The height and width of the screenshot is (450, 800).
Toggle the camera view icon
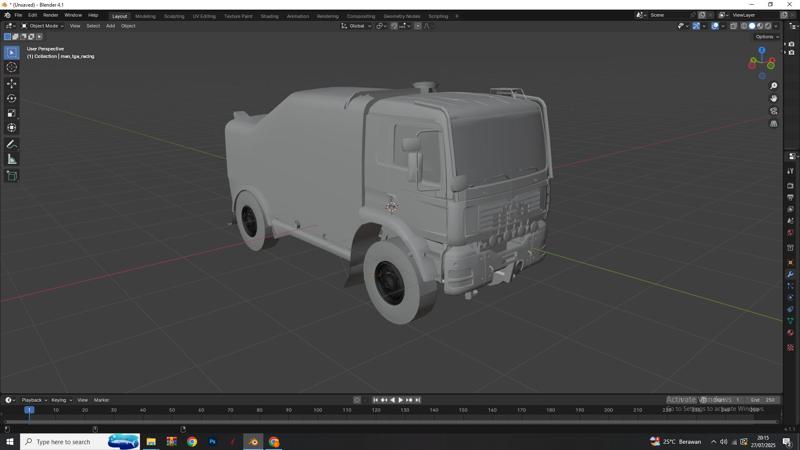(x=773, y=111)
